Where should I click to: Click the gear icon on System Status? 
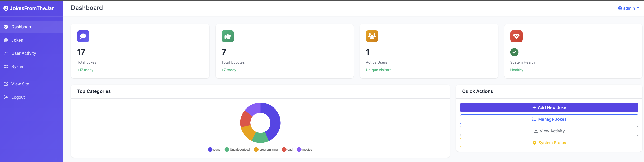pyautogui.click(x=534, y=143)
